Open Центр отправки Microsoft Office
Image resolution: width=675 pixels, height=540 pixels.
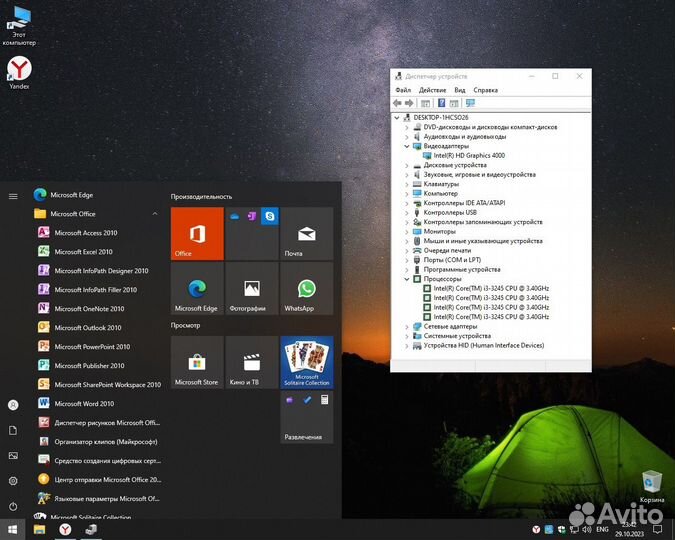tap(99, 479)
